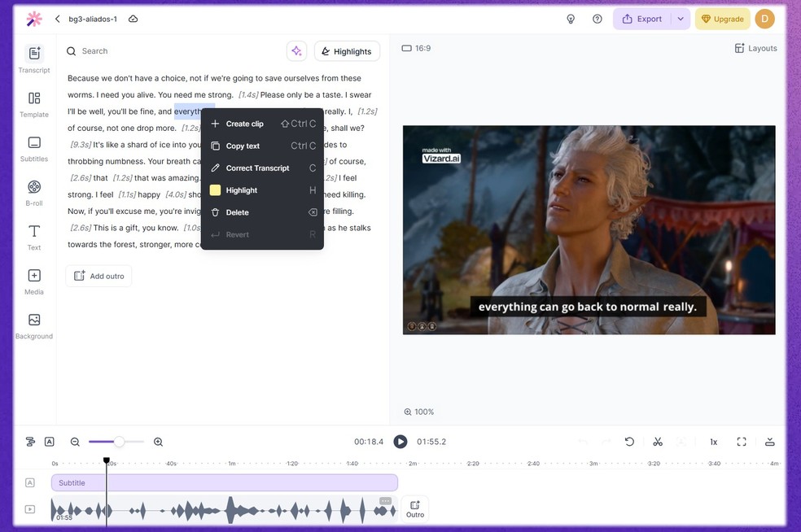Click the Outro button on timeline
This screenshot has height=532, width=801.
[x=415, y=509]
